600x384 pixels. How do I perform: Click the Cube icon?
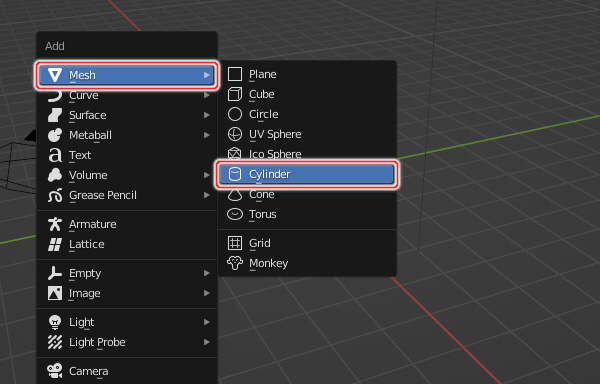tap(235, 94)
